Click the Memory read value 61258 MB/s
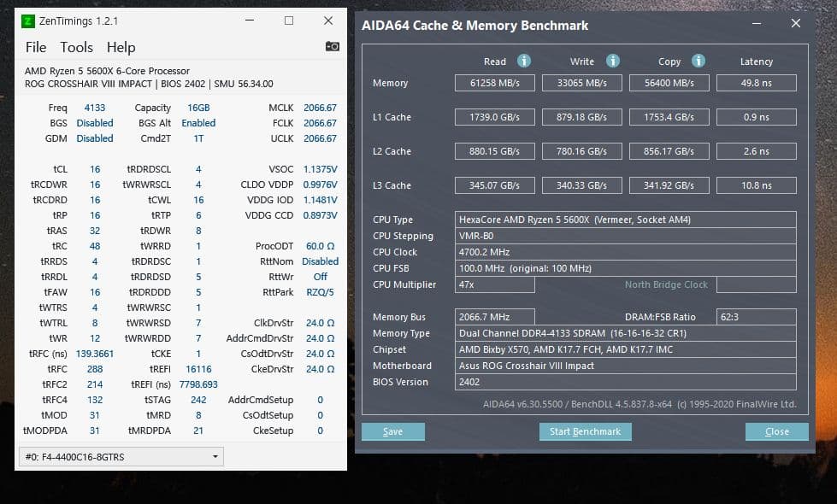 [x=495, y=83]
